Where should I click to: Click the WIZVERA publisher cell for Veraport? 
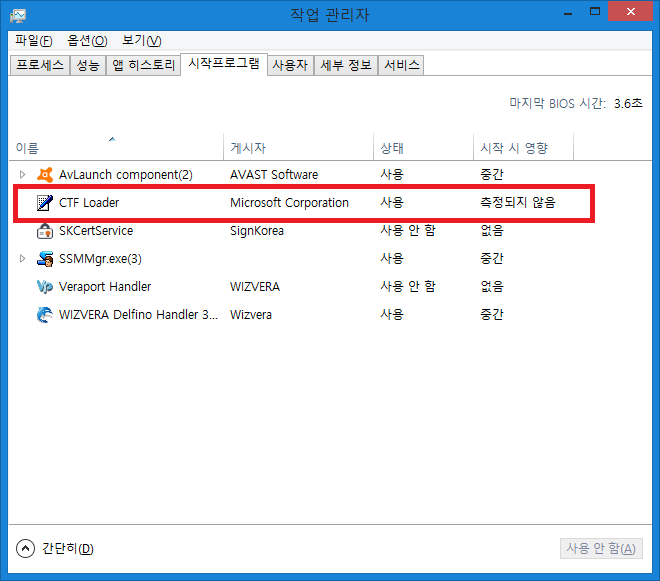point(255,287)
